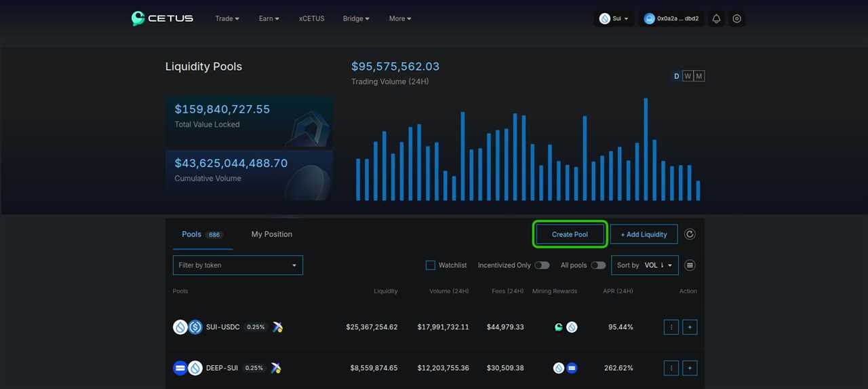Image resolution: width=868 pixels, height=389 pixels.
Task: Expand the Earn menu
Action: point(269,19)
